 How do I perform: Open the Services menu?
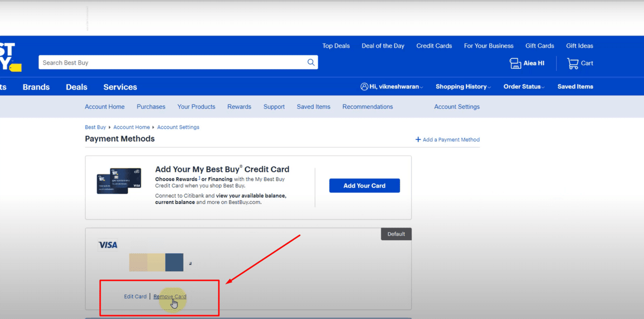click(120, 87)
